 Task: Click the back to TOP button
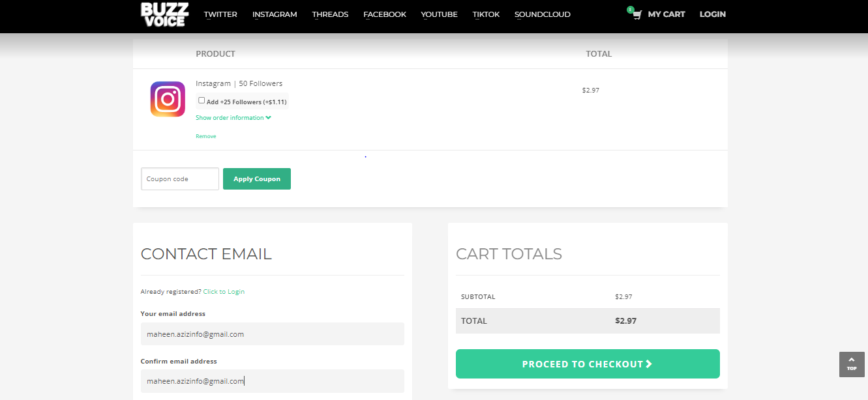(x=852, y=364)
